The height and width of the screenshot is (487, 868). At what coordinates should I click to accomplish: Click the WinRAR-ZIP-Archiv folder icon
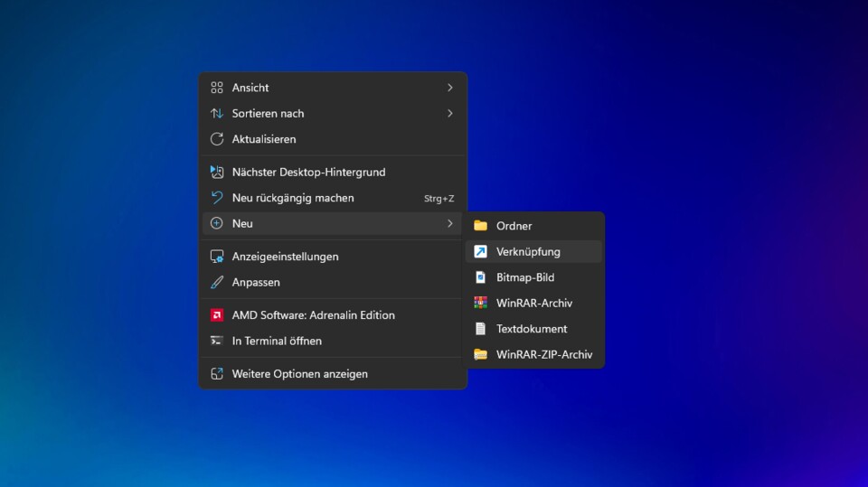480,355
